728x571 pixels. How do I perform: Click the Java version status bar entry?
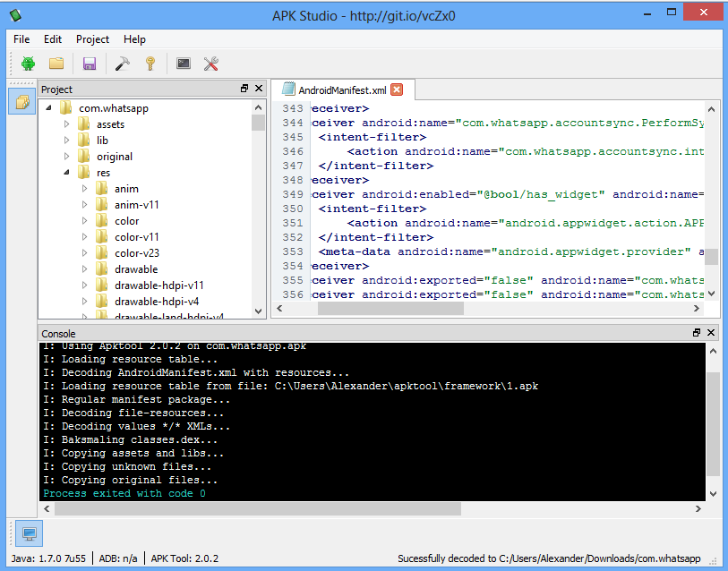(x=48, y=558)
